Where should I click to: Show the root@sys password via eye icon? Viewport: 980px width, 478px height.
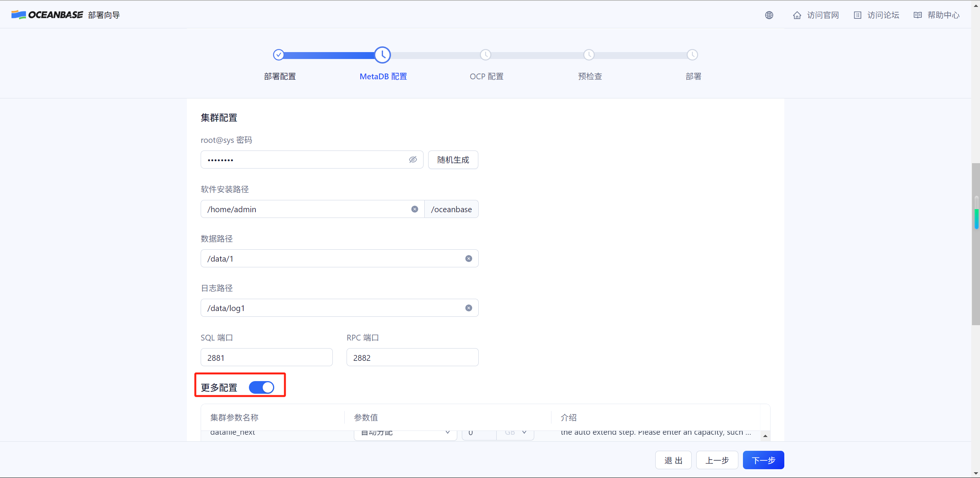coord(412,160)
